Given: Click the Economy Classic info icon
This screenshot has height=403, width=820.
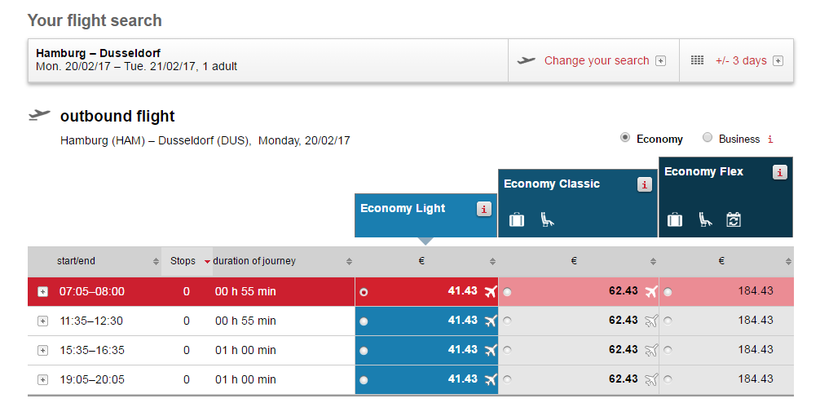Looking at the screenshot, I should (644, 184).
